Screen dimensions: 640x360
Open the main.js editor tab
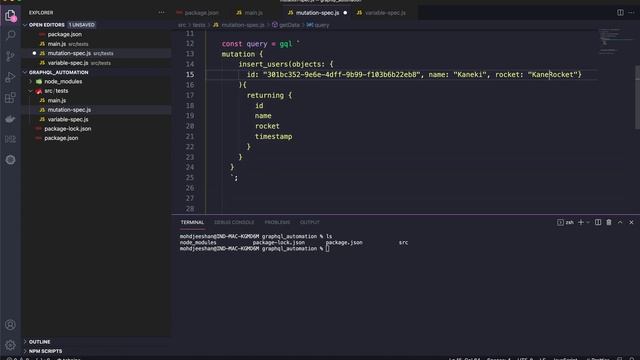(x=250, y=13)
